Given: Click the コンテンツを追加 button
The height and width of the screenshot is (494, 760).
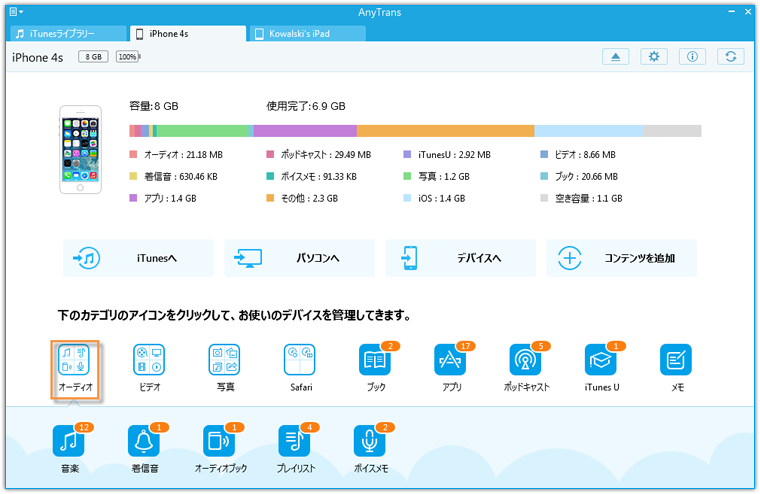Looking at the screenshot, I should (621, 258).
